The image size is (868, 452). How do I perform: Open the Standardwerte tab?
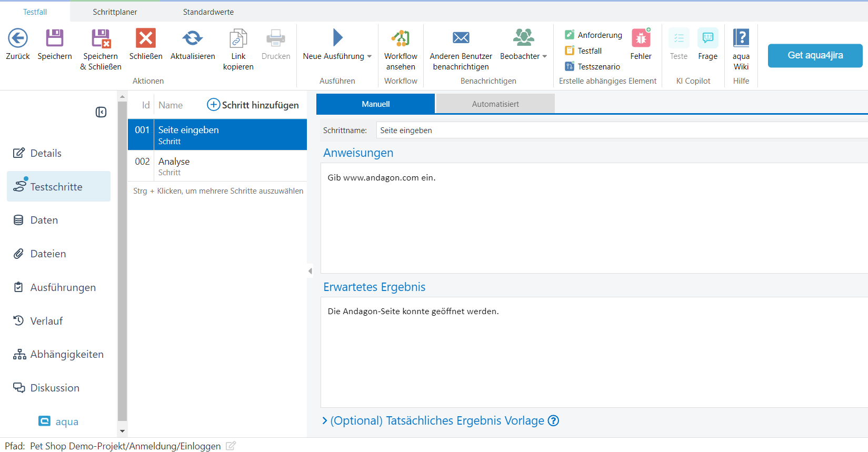click(x=208, y=12)
